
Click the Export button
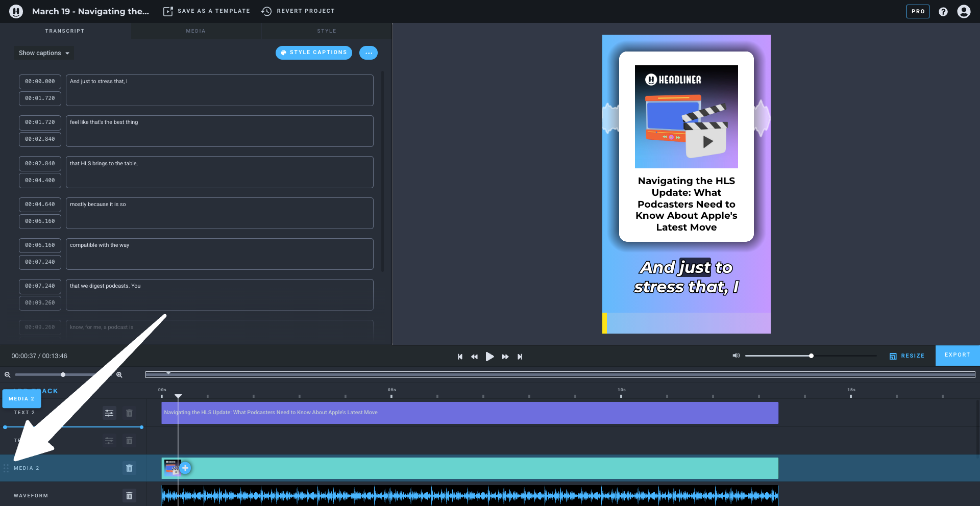(x=957, y=355)
